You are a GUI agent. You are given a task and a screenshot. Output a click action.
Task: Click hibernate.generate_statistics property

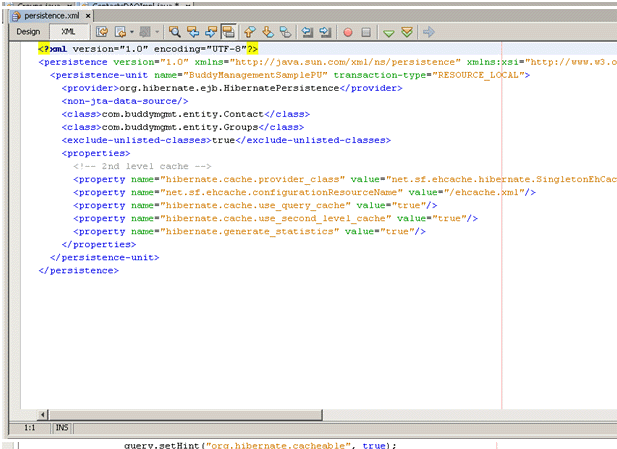click(x=249, y=231)
